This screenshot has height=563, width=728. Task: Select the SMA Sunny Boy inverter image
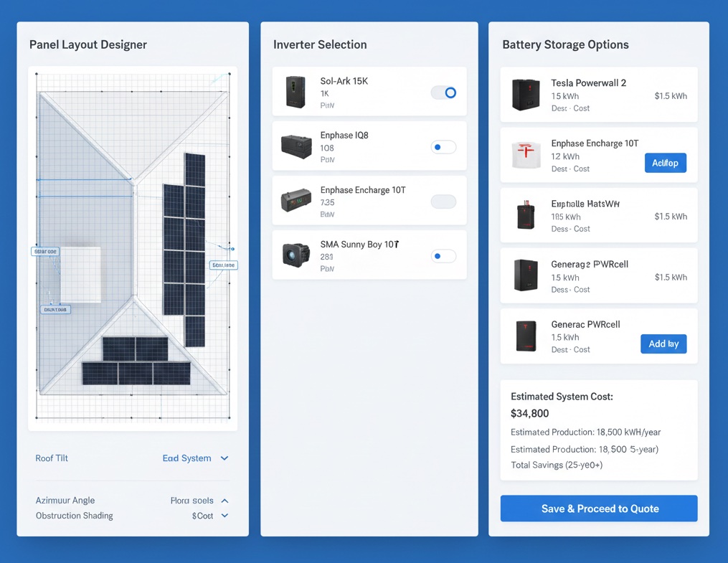[x=296, y=255]
